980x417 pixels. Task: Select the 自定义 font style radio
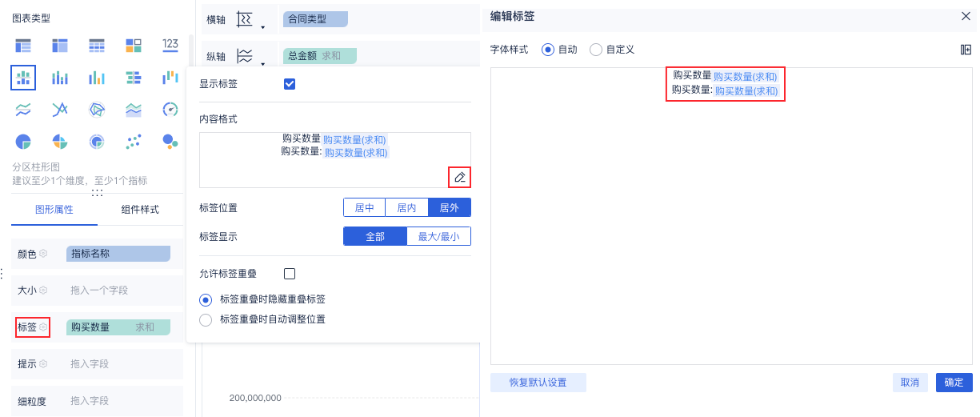click(596, 50)
